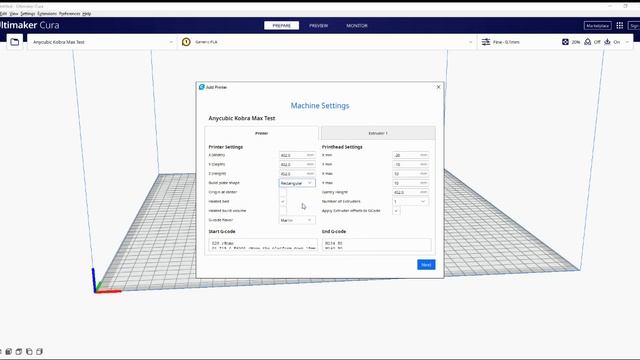
Task: Open Number of Extruders dropdown
Action: click(x=411, y=202)
